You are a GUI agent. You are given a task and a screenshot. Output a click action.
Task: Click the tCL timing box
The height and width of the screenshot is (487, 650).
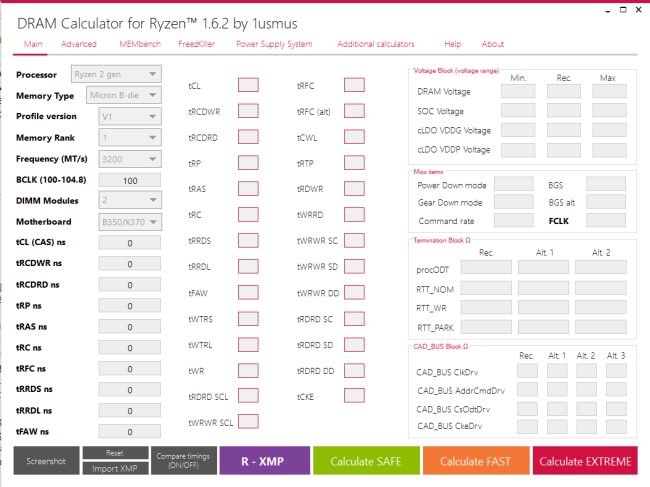pyautogui.click(x=248, y=85)
